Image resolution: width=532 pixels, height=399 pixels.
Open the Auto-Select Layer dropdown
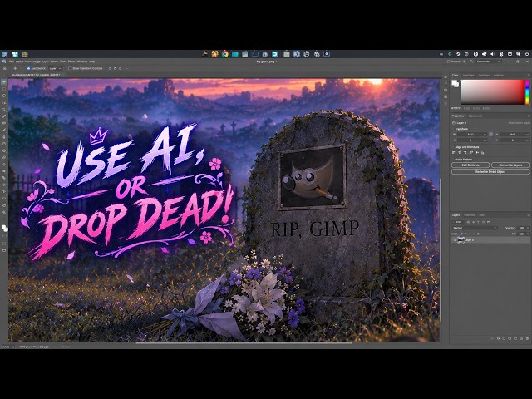pos(56,68)
